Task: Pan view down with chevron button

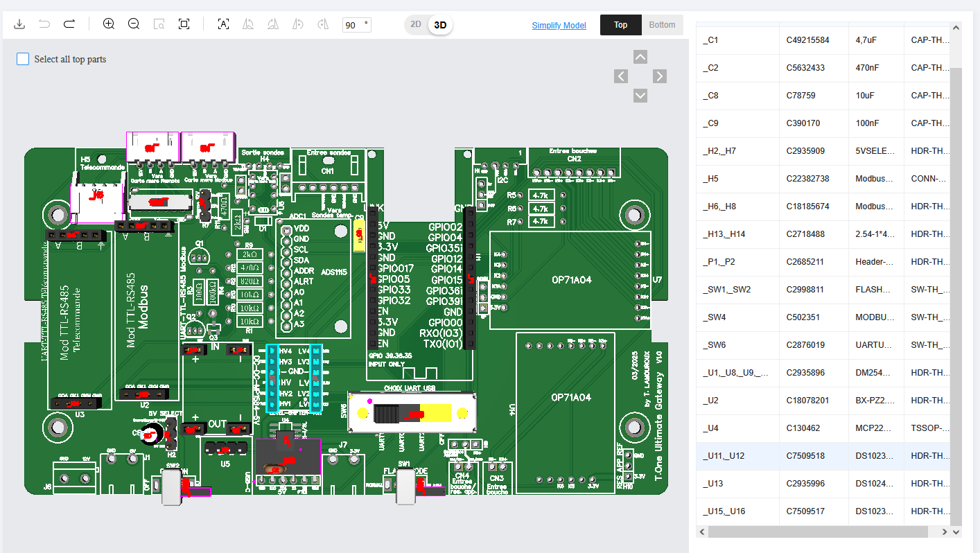Action: 640,96
